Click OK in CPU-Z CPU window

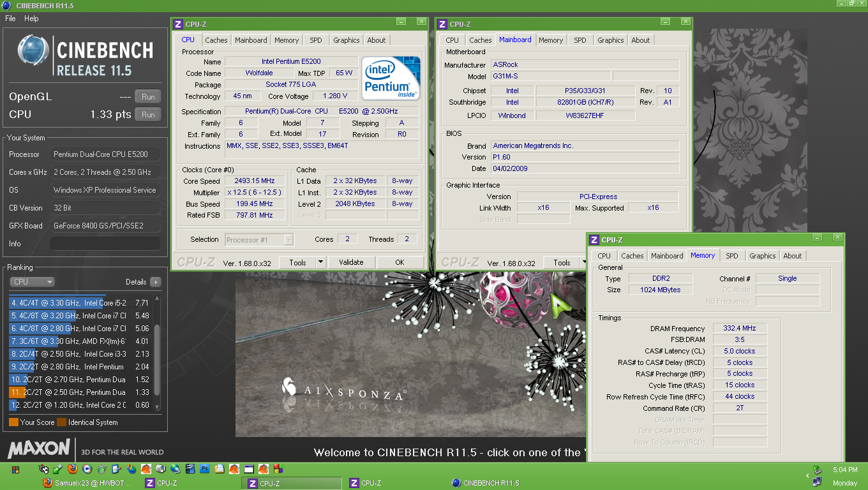pos(400,262)
